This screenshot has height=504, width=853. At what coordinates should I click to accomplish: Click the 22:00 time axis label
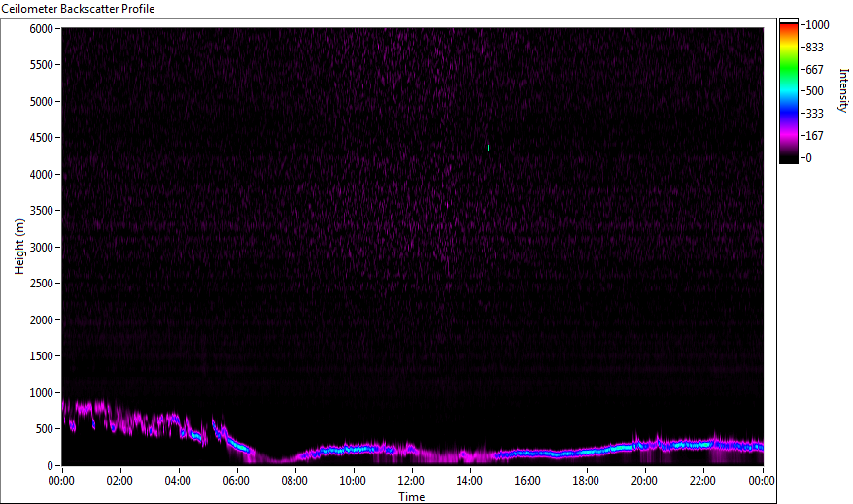702,481
